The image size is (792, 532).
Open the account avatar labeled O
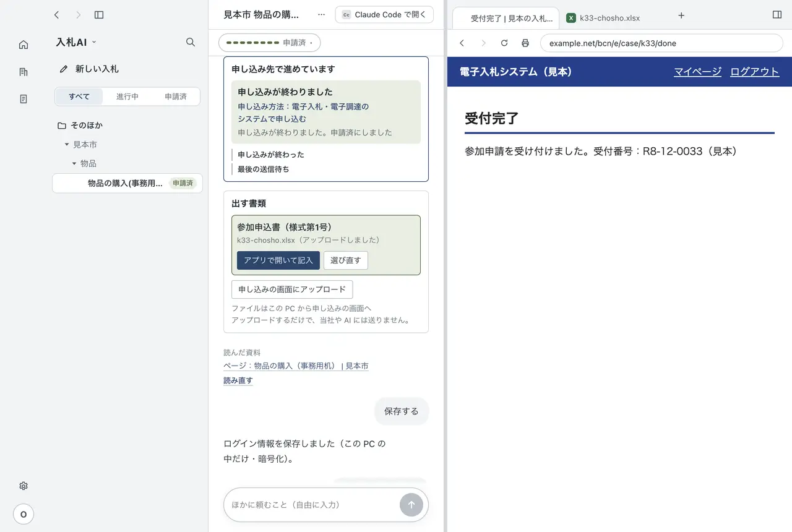point(24,514)
